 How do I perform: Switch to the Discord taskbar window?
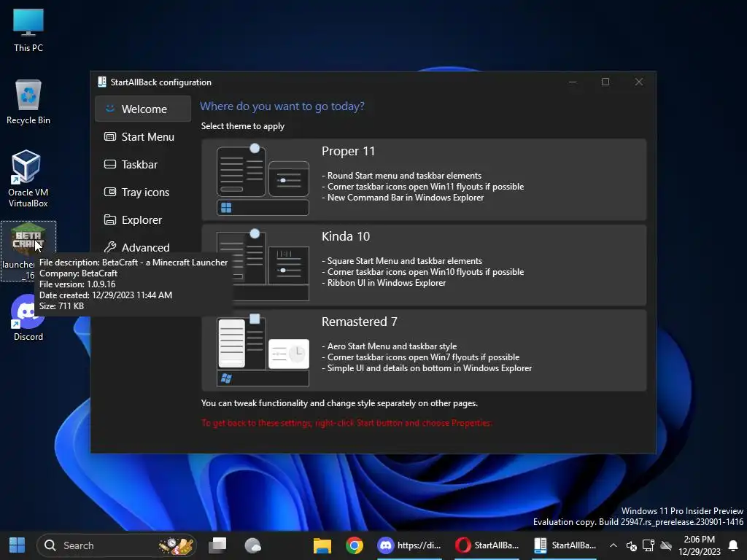tap(409, 545)
